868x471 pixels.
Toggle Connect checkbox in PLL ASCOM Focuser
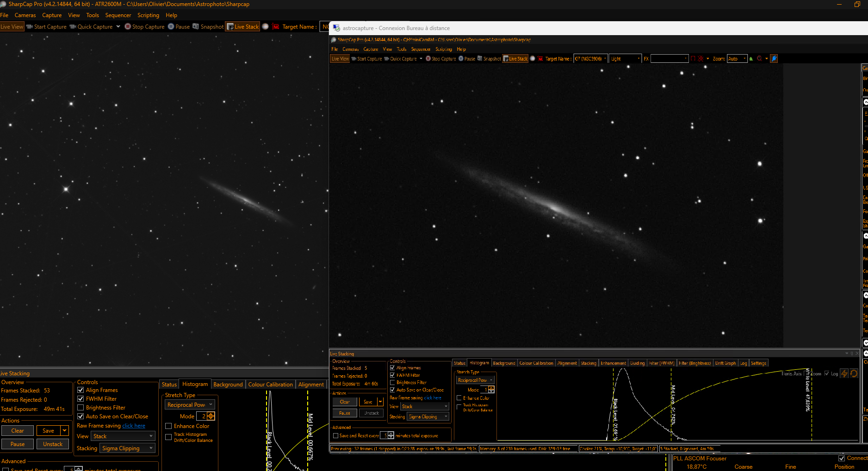pyautogui.click(x=842, y=458)
